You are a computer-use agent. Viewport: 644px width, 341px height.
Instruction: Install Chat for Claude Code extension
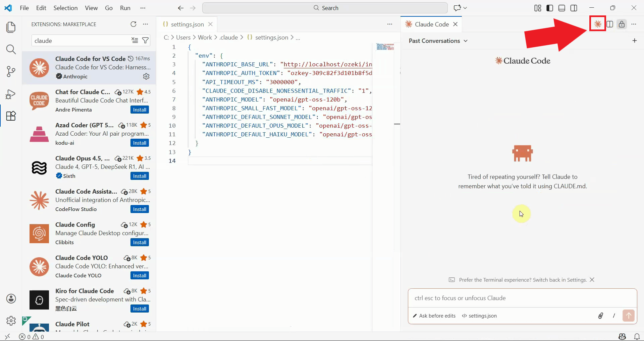(140, 110)
